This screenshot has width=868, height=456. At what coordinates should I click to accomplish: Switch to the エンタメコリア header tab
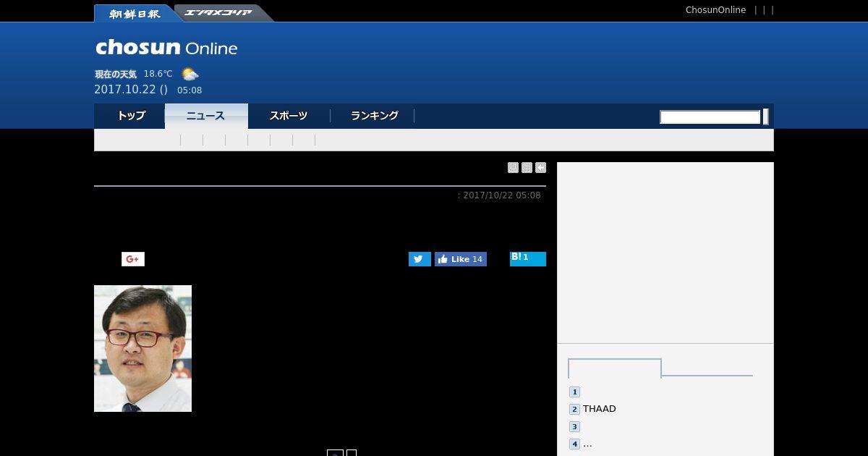[x=218, y=13]
